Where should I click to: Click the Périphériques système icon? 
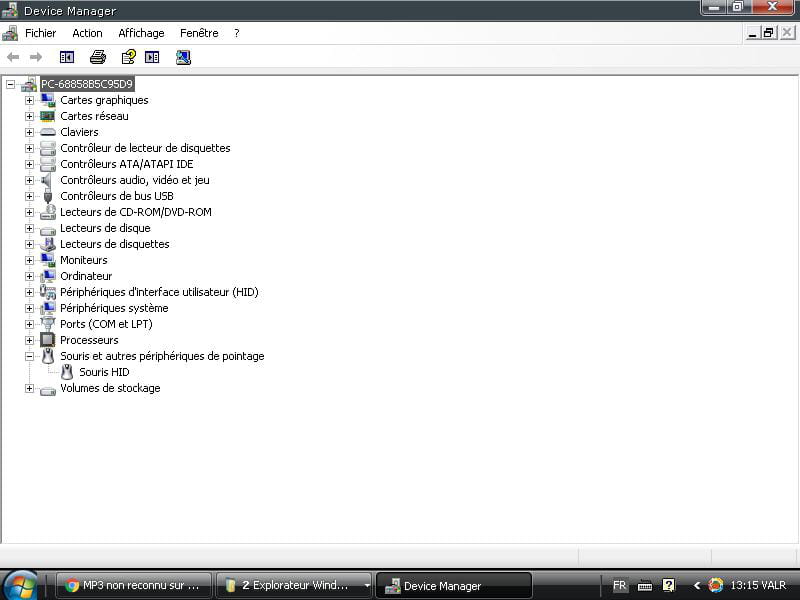pos(48,308)
